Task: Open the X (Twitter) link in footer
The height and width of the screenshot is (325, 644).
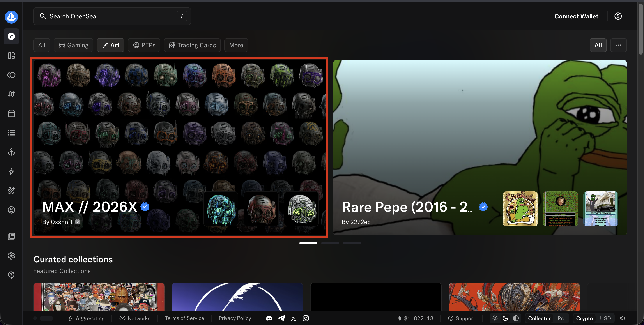Action: [294, 318]
